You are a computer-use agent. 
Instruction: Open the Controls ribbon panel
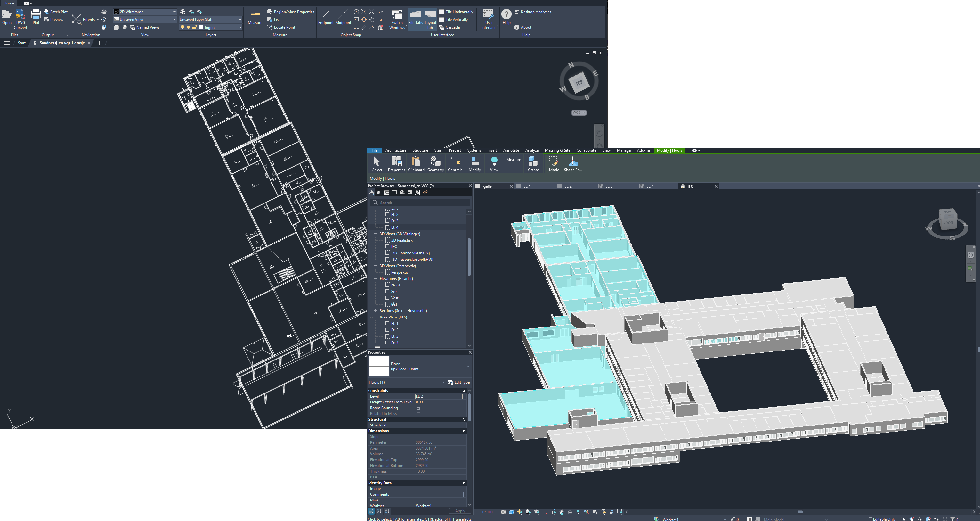455,164
